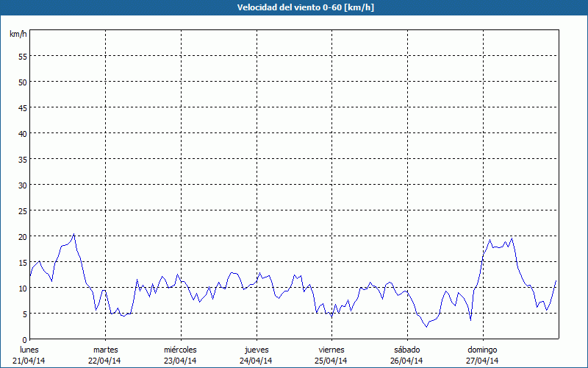
Task: Click the 24/04/14 date label
Action: coord(257,360)
